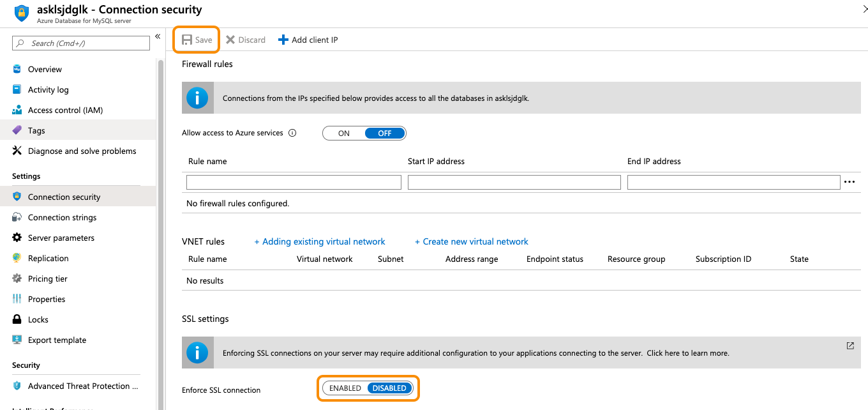
Task: Click the State column header
Action: coord(799,259)
